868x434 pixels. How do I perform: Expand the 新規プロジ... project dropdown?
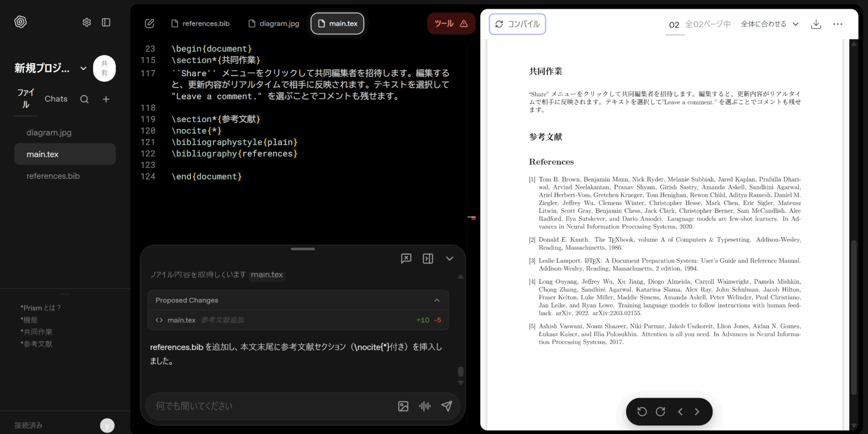[x=83, y=68]
